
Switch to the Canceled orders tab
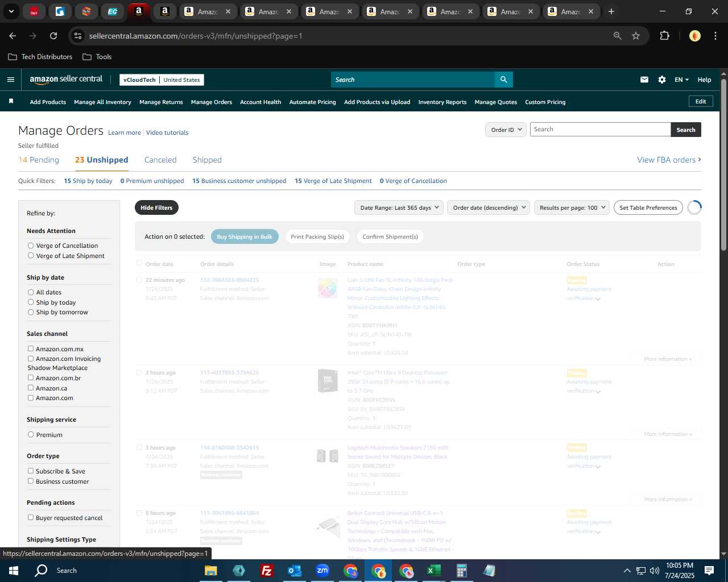coord(160,160)
